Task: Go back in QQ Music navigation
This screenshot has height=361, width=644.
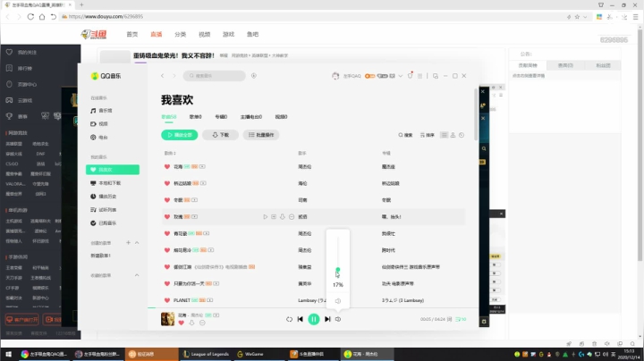Action: [163, 76]
